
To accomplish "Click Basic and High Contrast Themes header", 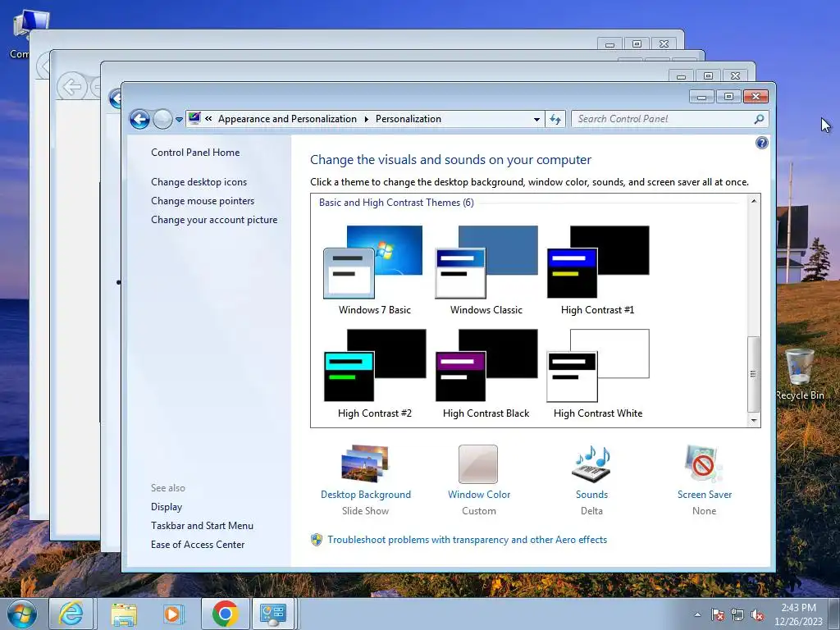I will [396, 203].
